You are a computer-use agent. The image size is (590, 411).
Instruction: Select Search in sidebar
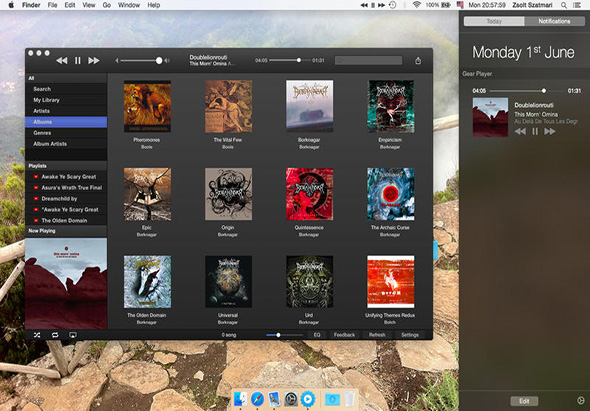point(66,89)
